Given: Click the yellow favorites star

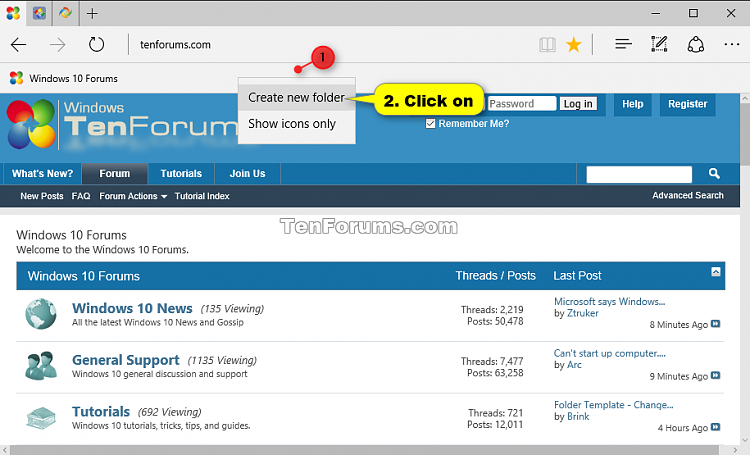Looking at the screenshot, I should [574, 45].
